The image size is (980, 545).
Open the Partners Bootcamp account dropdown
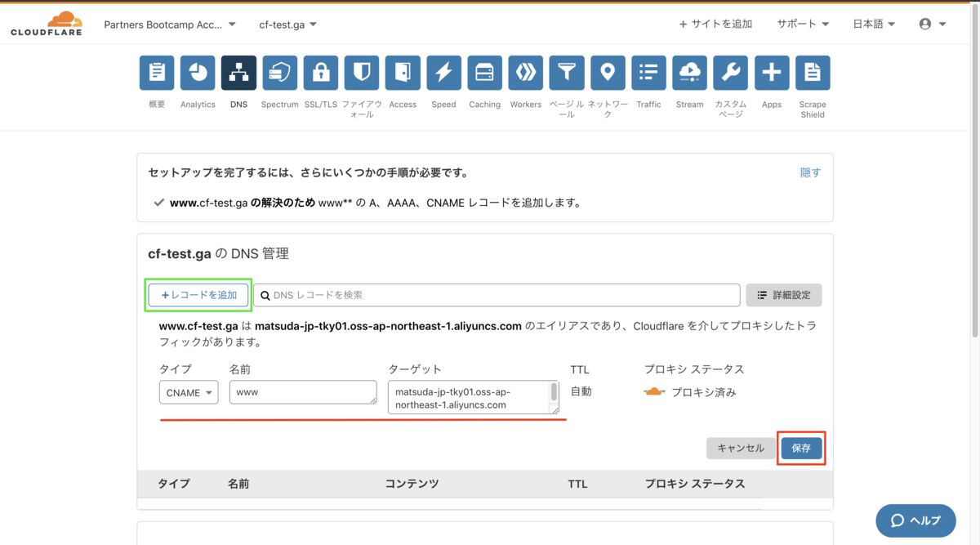point(170,25)
